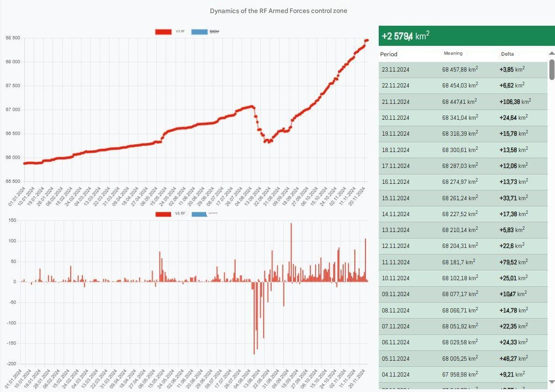Click the final data point on top line chart
555x392 pixels.
(367, 40)
